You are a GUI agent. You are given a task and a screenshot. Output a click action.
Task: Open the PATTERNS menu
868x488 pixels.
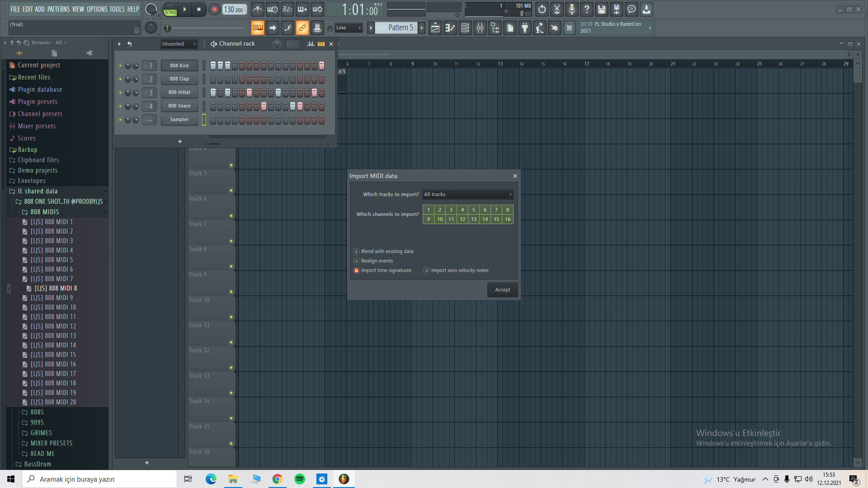[59, 9]
